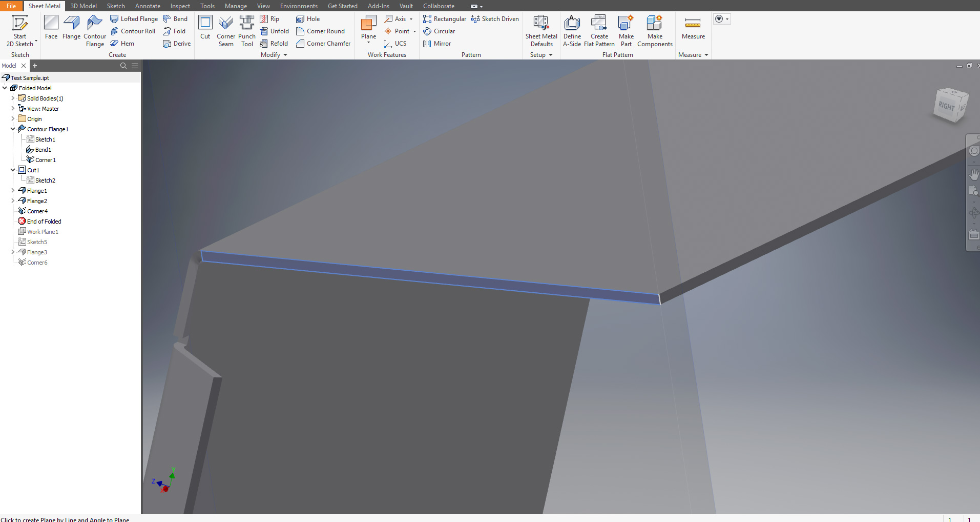Open Sheet Metal Defaults
The width and height of the screenshot is (980, 522).
pos(541,31)
